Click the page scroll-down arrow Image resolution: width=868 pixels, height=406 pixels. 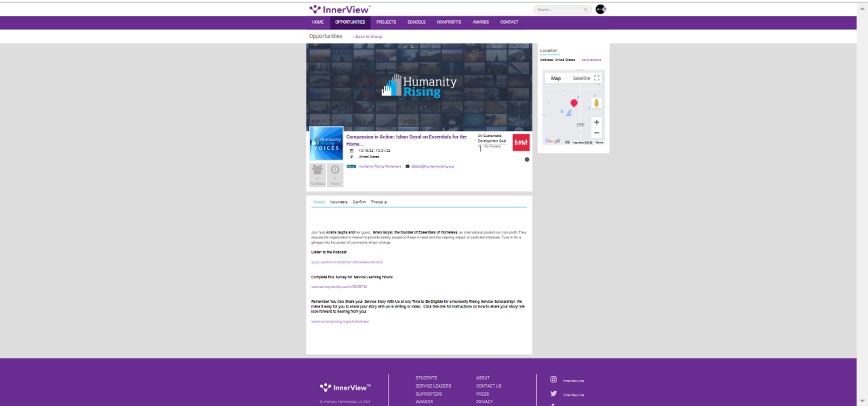[x=863, y=401]
